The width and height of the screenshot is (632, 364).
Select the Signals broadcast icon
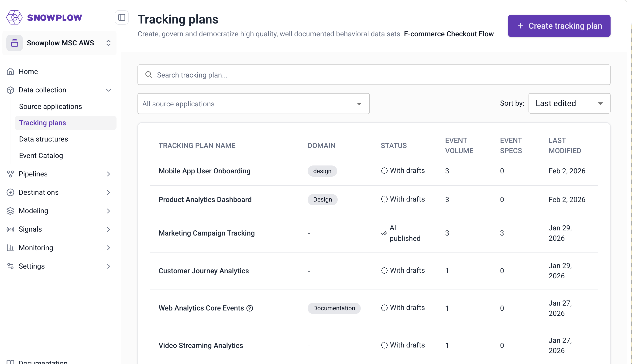tap(10, 229)
